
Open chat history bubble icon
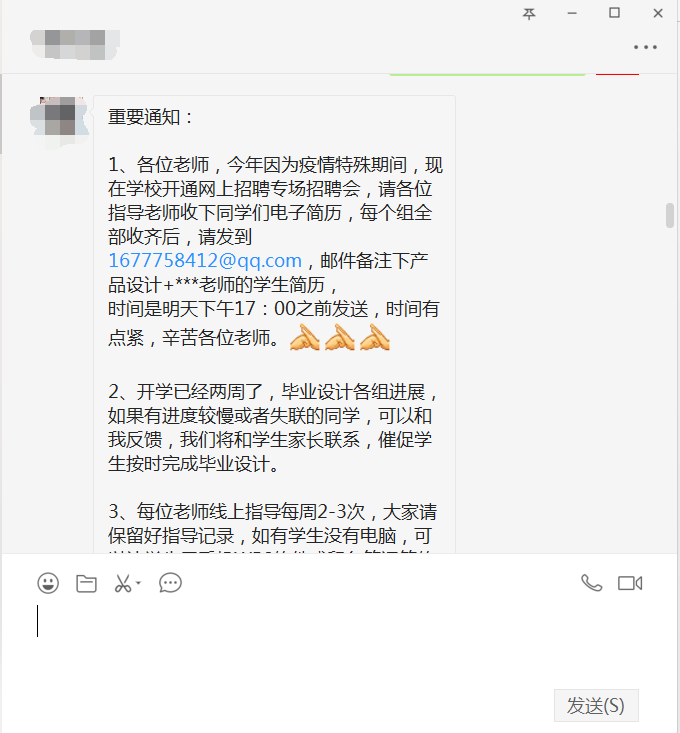coord(170,583)
